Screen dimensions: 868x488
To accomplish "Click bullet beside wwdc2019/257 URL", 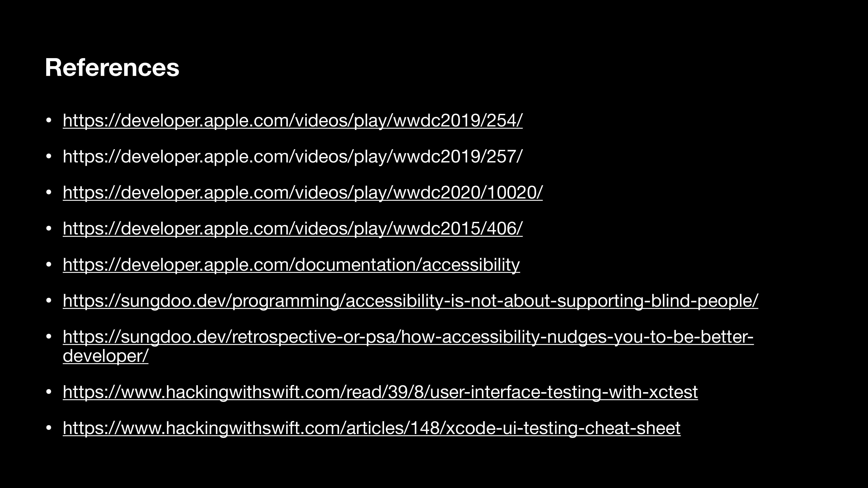I will click(49, 157).
